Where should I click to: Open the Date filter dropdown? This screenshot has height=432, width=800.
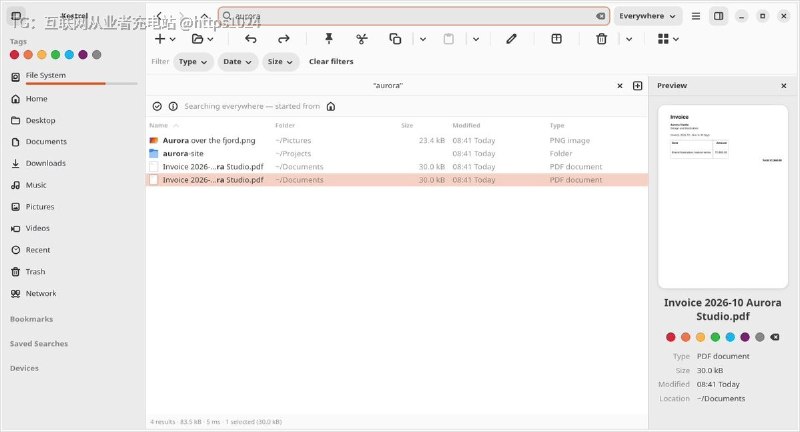pyautogui.click(x=238, y=62)
